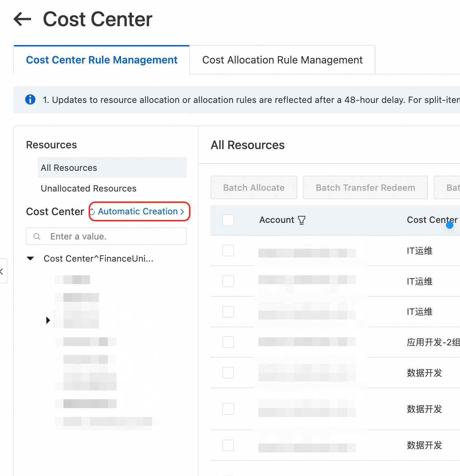Click the first 数据开发 cost center cell
Image resolution: width=460 pixels, height=476 pixels.
tap(425, 373)
